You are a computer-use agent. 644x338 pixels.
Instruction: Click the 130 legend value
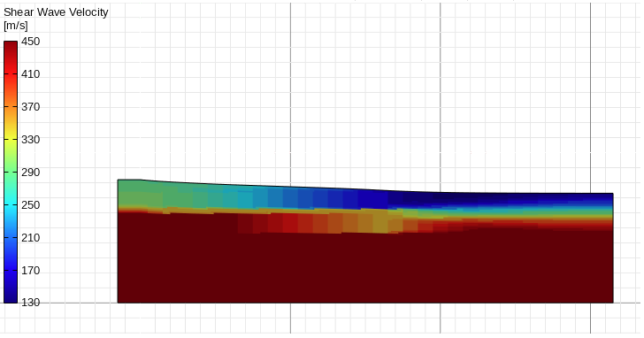coord(31,303)
